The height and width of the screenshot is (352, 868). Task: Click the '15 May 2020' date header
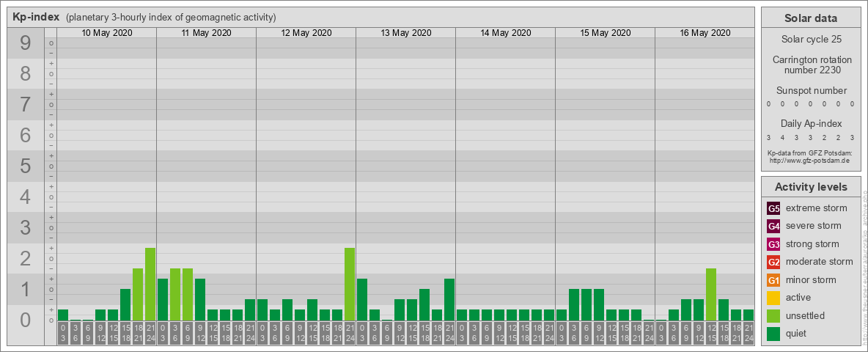pyautogui.click(x=605, y=33)
